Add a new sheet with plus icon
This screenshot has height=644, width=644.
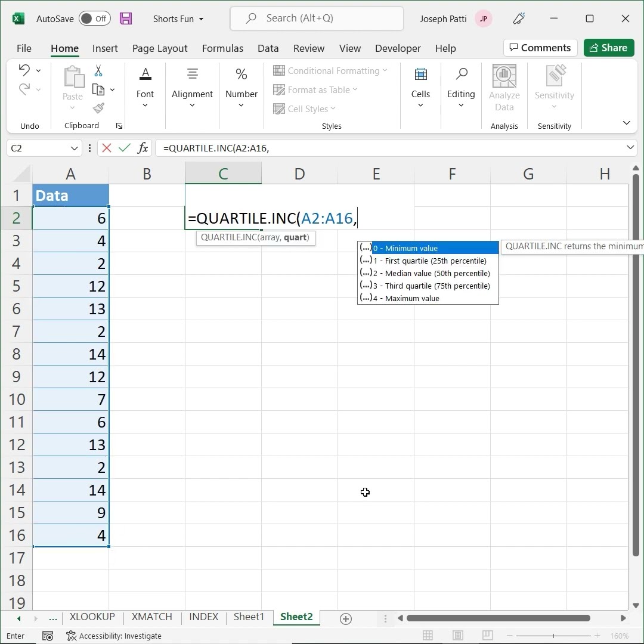[346, 618]
